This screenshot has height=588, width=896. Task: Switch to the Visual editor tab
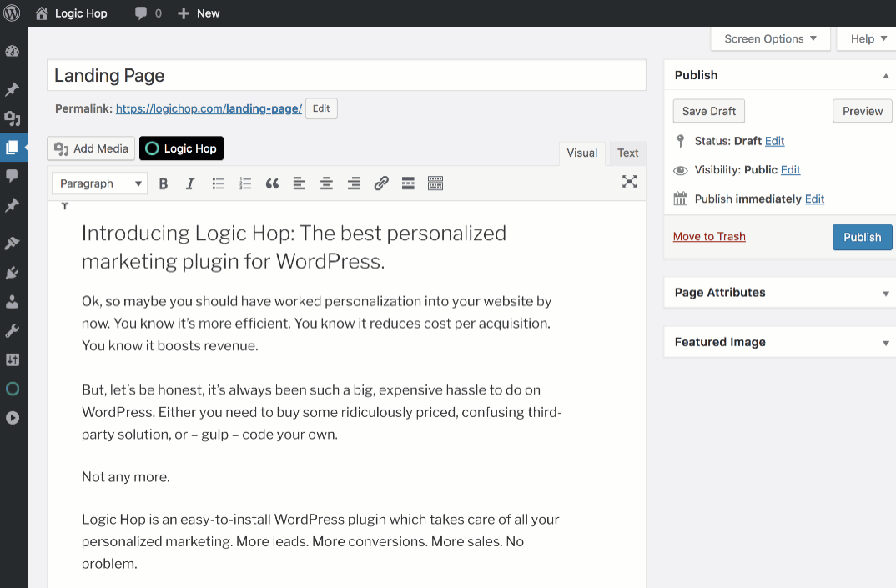(581, 153)
